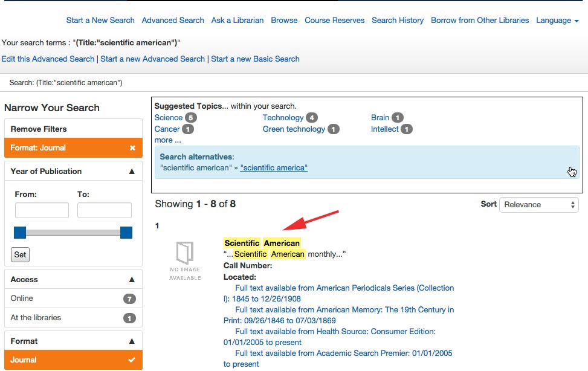Open Course Reserves

(x=335, y=21)
